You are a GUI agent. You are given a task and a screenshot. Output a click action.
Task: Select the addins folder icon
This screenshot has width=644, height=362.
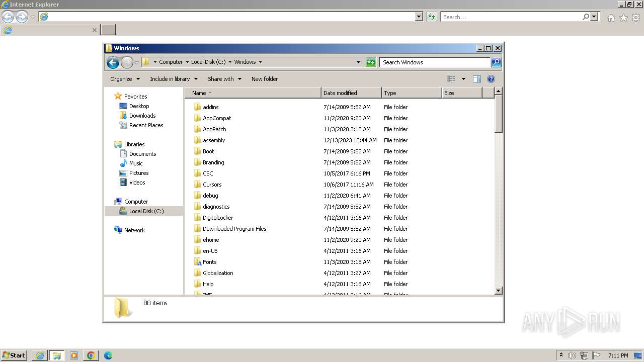click(197, 107)
